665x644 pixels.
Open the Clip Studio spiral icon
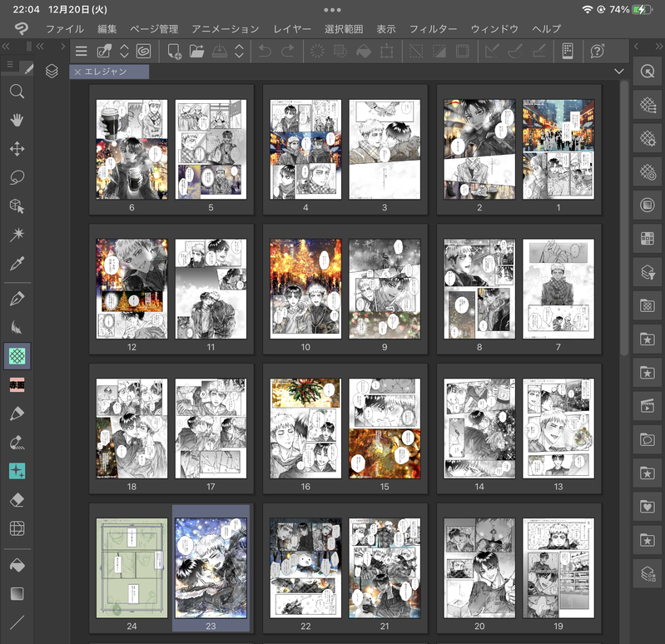[144, 52]
